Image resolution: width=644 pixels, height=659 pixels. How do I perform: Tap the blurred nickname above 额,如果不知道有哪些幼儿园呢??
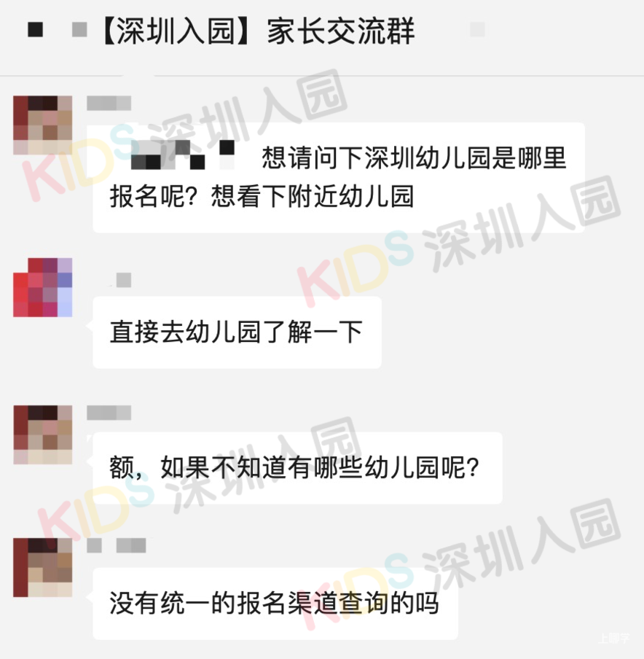pyautogui.click(x=109, y=413)
